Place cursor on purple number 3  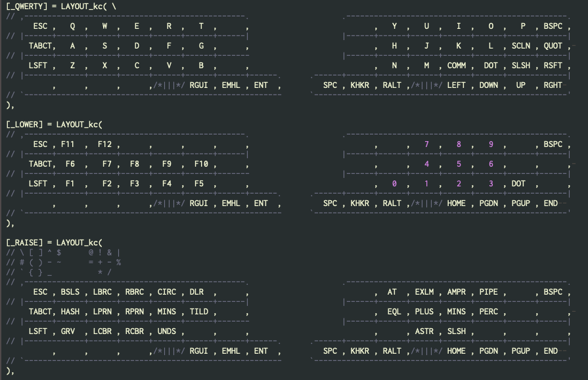click(491, 184)
